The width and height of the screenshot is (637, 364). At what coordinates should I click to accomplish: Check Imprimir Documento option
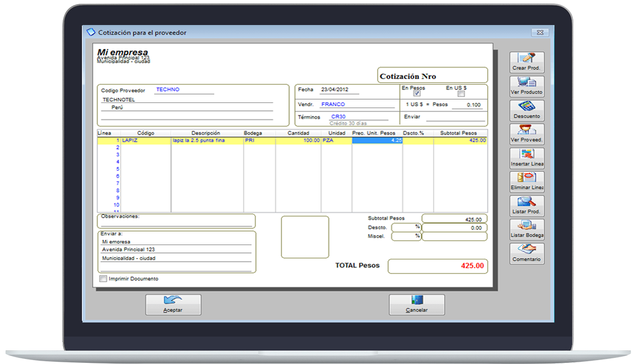click(103, 279)
